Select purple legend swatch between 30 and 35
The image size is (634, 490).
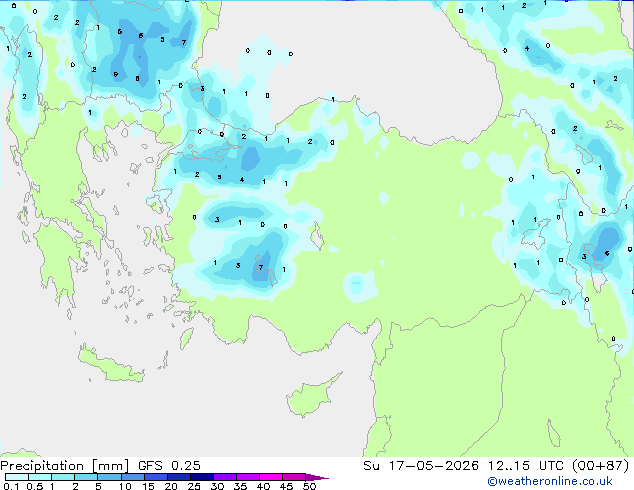coord(225,477)
